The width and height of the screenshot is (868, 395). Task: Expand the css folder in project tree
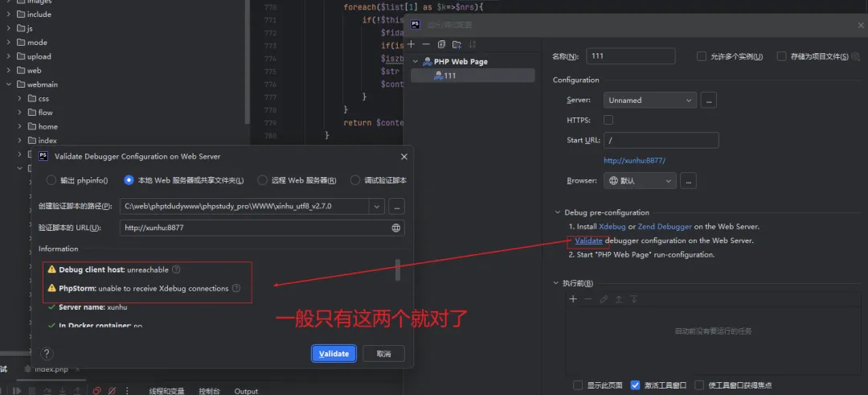point(19,99)
